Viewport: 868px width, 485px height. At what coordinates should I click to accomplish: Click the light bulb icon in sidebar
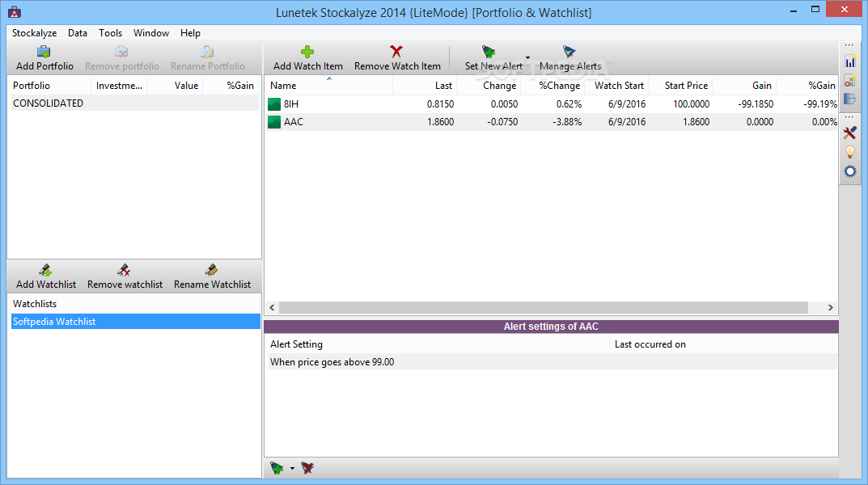(850, 152)
